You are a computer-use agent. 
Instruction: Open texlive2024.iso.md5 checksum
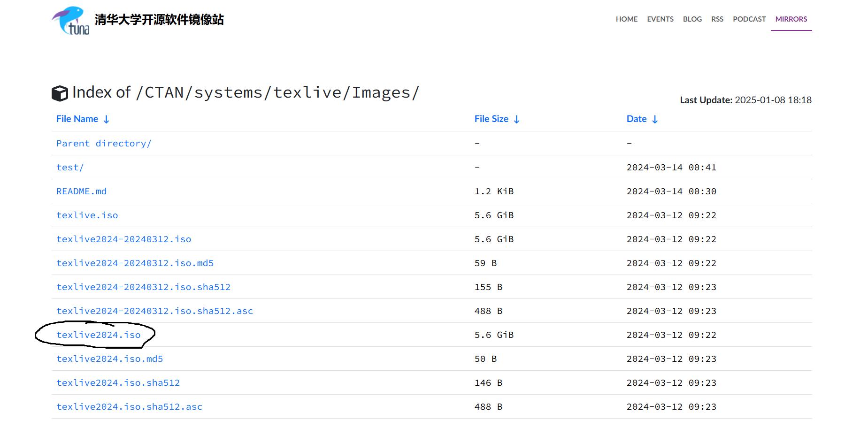110,359
